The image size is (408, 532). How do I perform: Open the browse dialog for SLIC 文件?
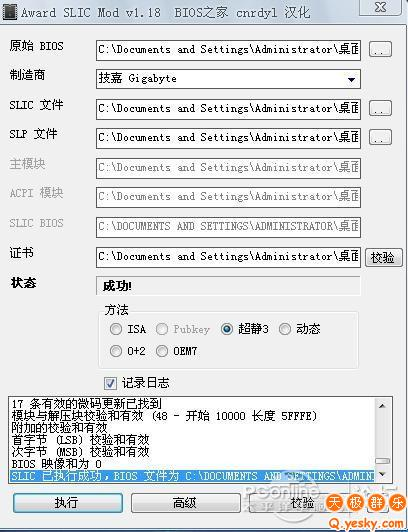pos(380,109)
